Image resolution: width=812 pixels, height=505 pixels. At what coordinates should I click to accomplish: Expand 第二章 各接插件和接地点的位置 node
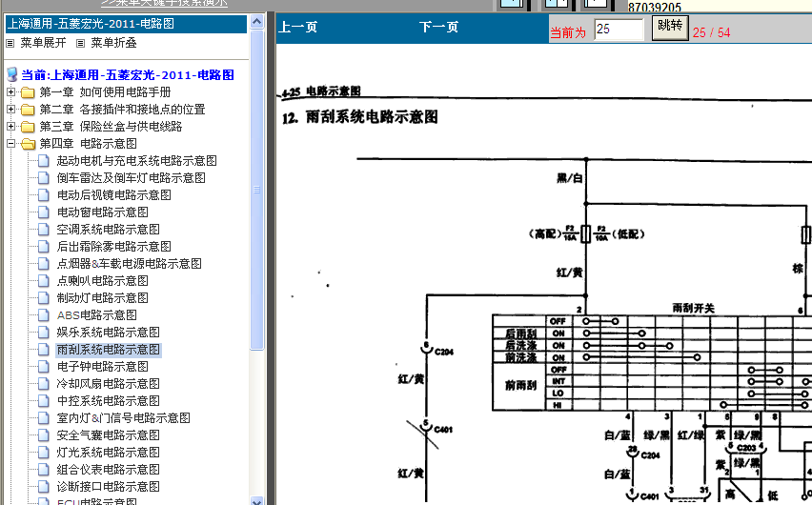tap(10, 110)
